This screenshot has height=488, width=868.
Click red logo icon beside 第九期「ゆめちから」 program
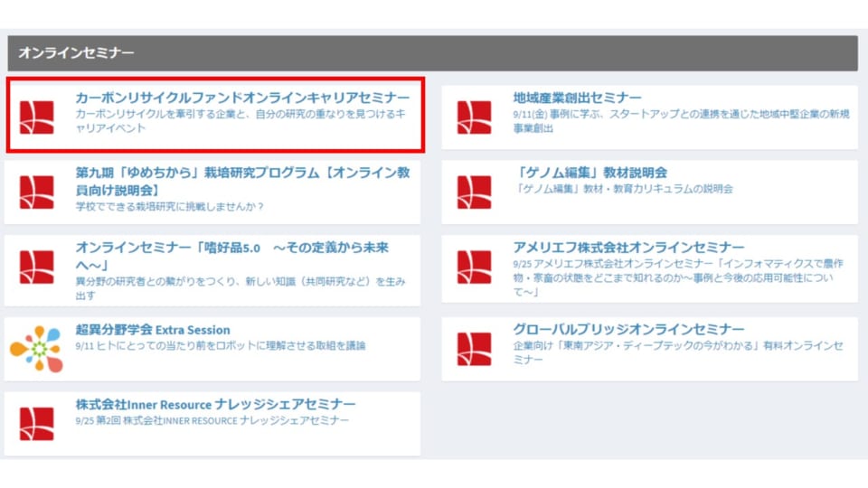pos(37,192)
